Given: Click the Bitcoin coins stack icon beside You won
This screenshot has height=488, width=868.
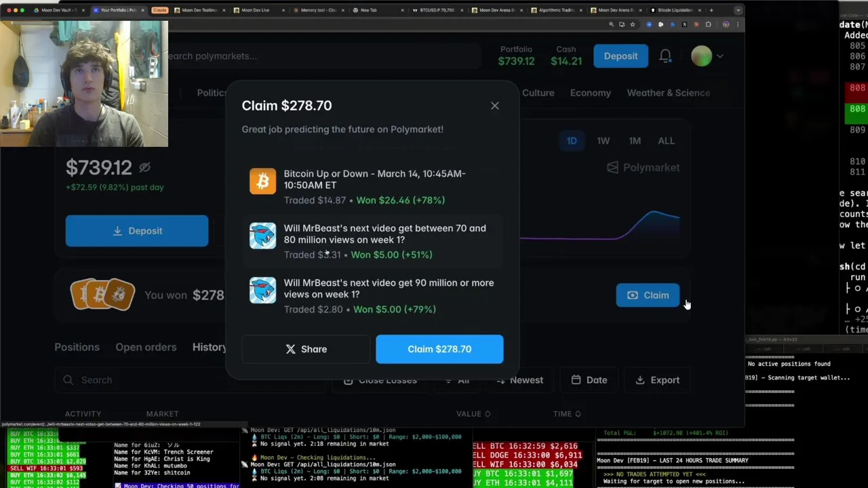Looking at the screenshot, I should [x=102, y=295].
